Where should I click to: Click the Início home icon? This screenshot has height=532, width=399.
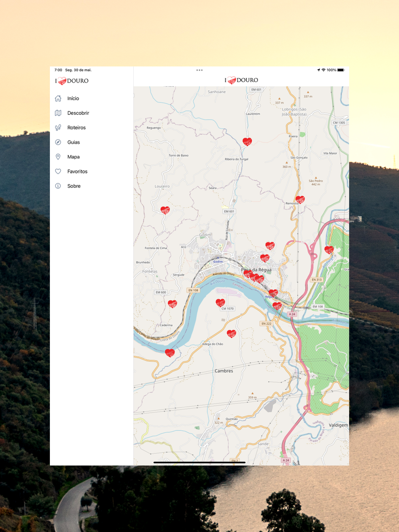(x=58, y=99)
